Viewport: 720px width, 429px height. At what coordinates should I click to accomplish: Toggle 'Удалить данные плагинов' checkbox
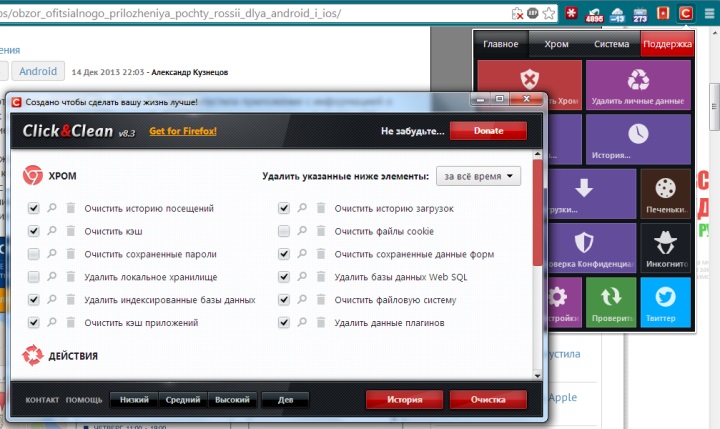(284, 323)
